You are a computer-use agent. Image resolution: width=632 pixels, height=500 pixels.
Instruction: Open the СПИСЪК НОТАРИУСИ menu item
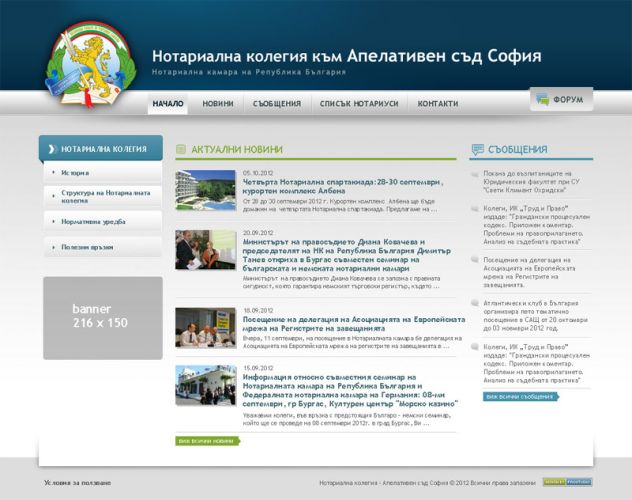click(x=359, y=104)
